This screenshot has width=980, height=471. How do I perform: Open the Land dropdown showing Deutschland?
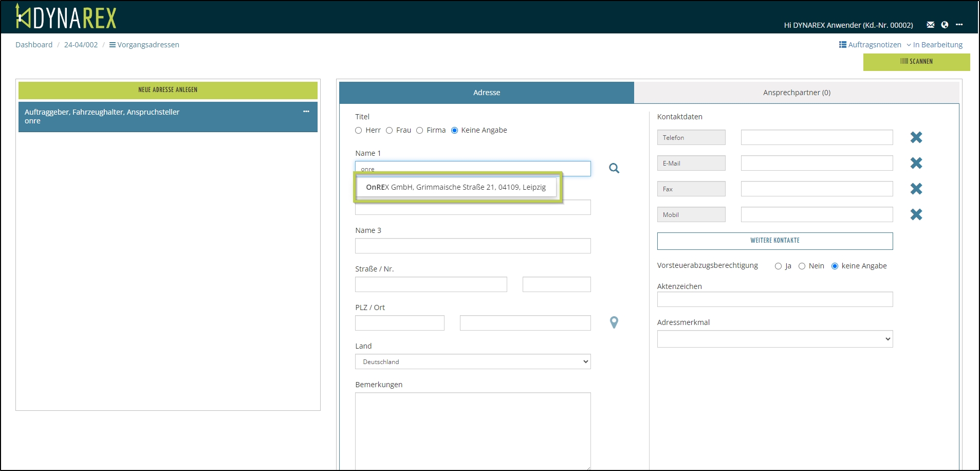point(472,361)
